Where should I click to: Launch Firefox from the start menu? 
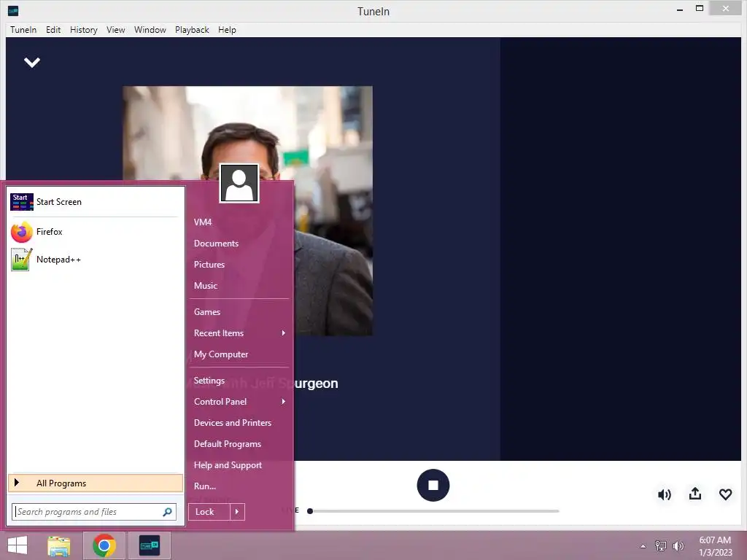pyautogui.click(x=96, y=232)
